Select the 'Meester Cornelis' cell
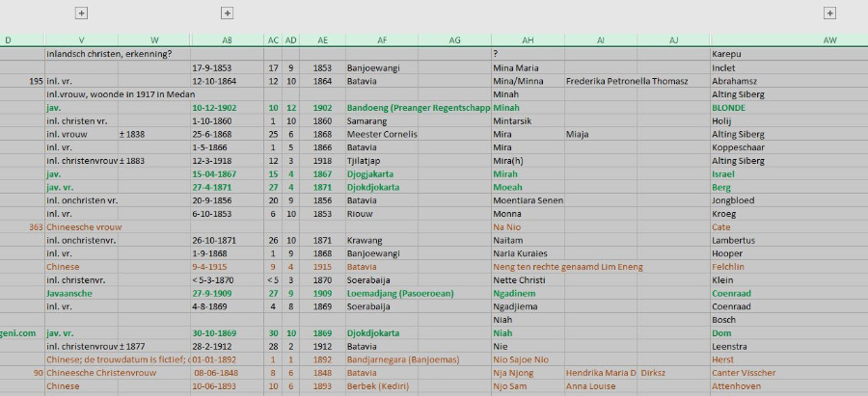The width and height of the screenshot is (868, 396). click(380, 134)
